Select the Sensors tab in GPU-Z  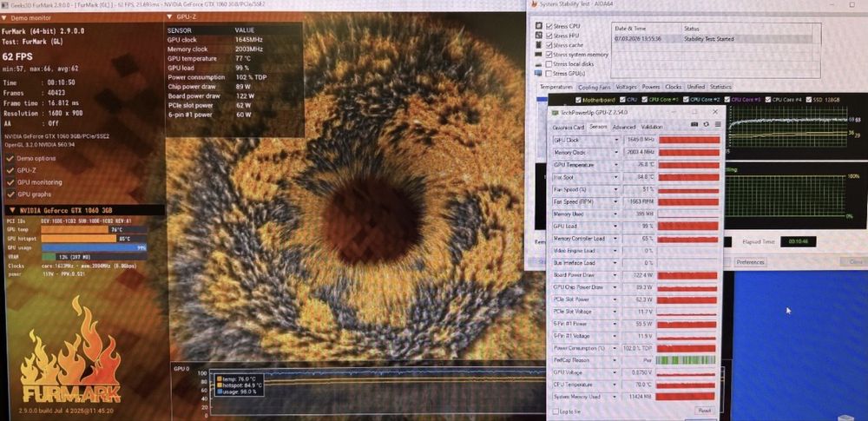(598, 127)
